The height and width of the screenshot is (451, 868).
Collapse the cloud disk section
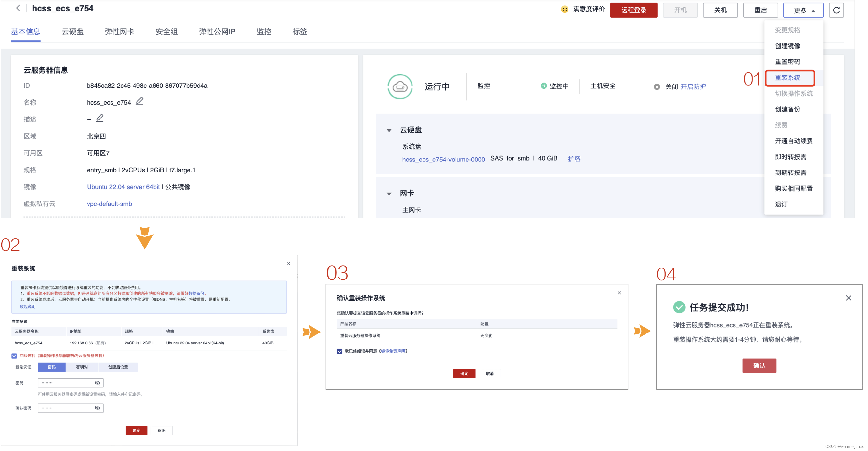point(389,130)
